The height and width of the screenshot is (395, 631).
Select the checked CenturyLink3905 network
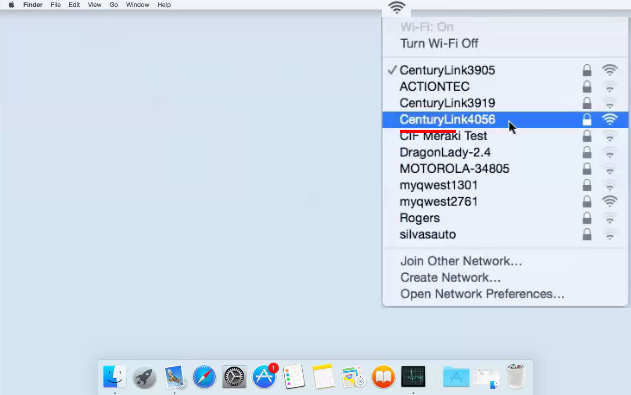click(505, 70)
